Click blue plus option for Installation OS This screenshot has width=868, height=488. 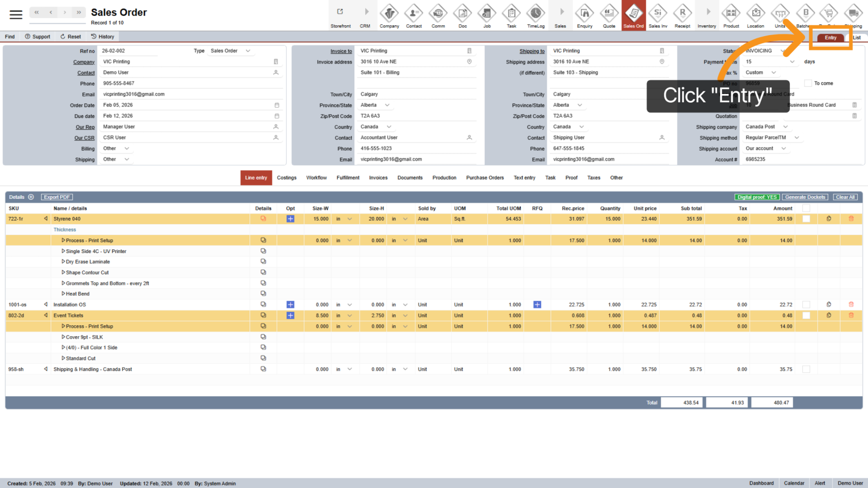pyautogui.click(x=290, y=305)
